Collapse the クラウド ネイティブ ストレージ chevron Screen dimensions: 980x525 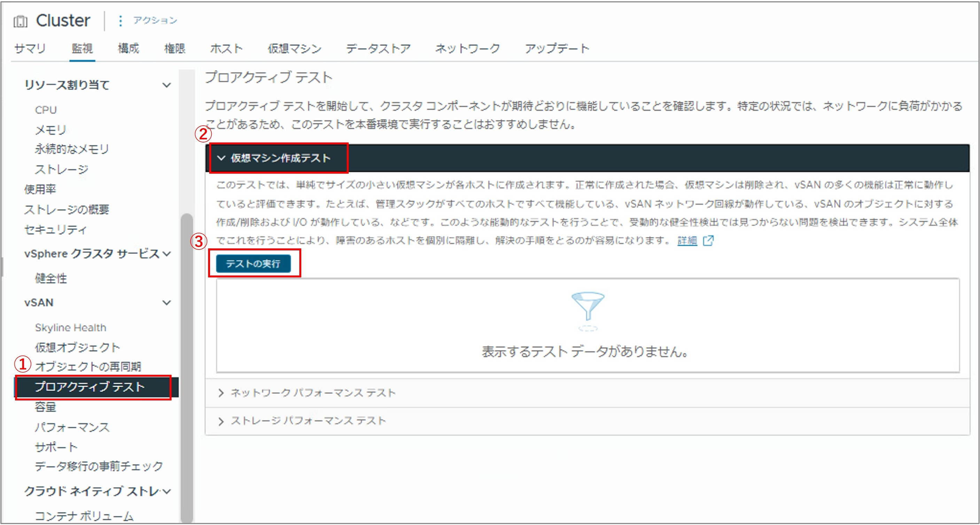tap(166, 492)
